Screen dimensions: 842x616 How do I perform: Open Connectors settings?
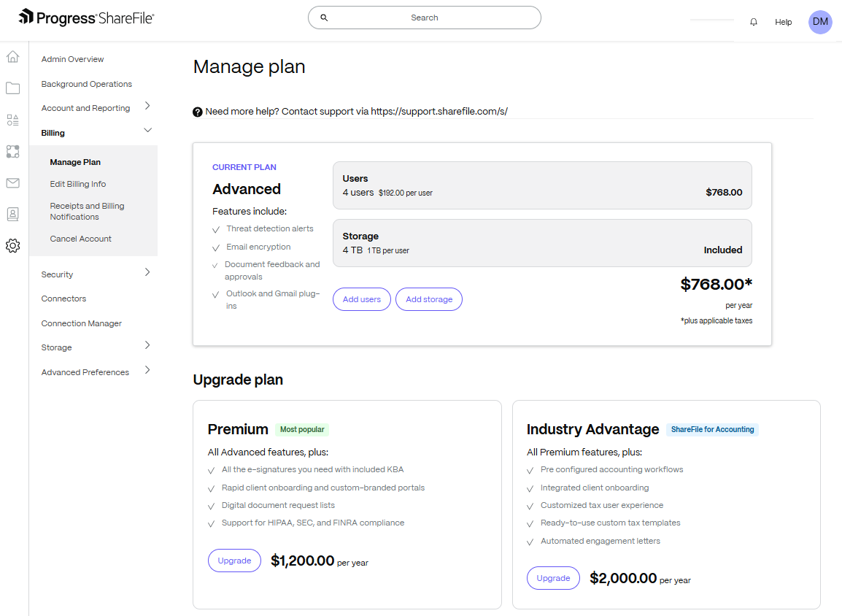pos(63,299)
